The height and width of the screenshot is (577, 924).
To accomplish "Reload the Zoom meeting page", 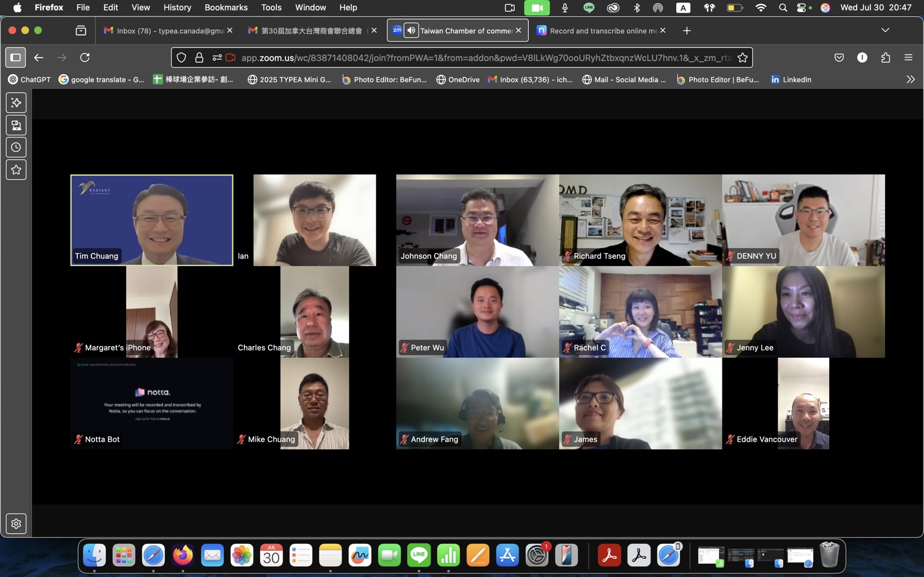I will pos(85,57).
